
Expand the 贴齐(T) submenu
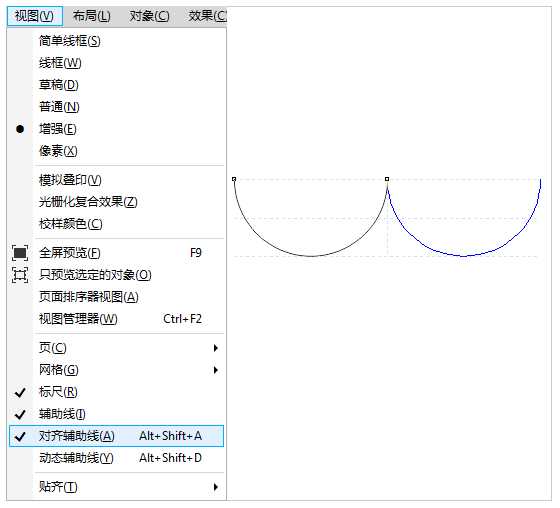coord(116,487)
